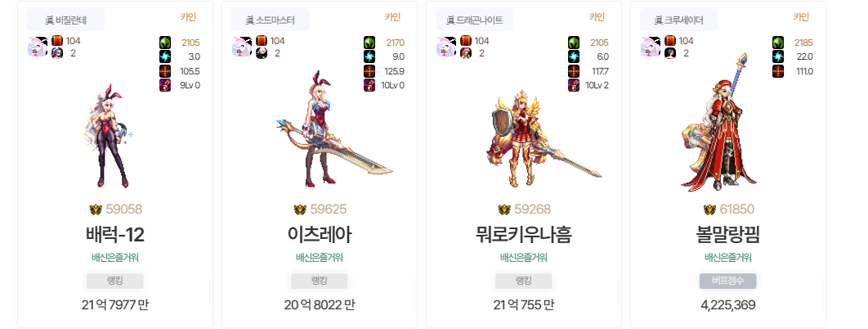Click the bunny-girl sprite of 배럭-12
Screen dimensions: 868x329
pos(109,136)
